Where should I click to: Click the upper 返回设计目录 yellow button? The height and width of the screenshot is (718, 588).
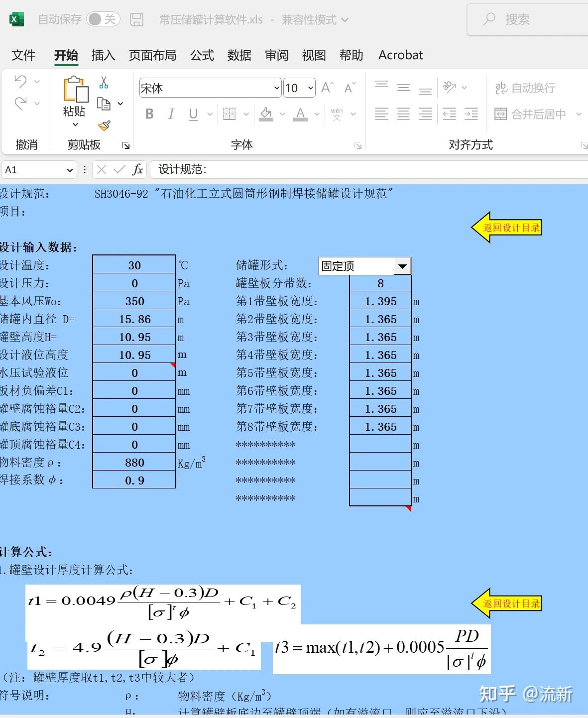click(x=507, y=228)
